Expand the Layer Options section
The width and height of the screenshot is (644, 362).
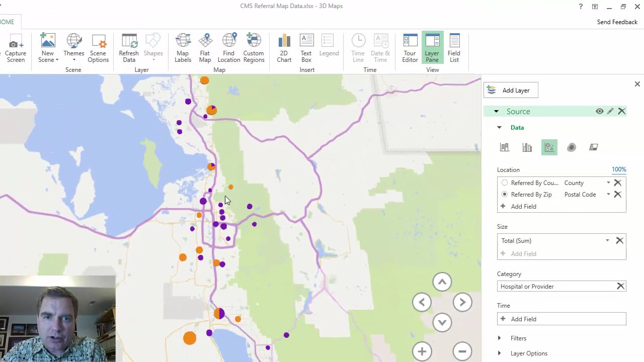[x=499, y=353]
